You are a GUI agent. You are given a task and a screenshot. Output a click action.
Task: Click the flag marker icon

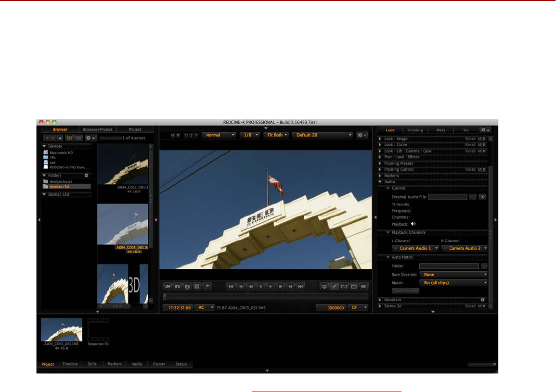pyautogui.click(x=207, y=287)
